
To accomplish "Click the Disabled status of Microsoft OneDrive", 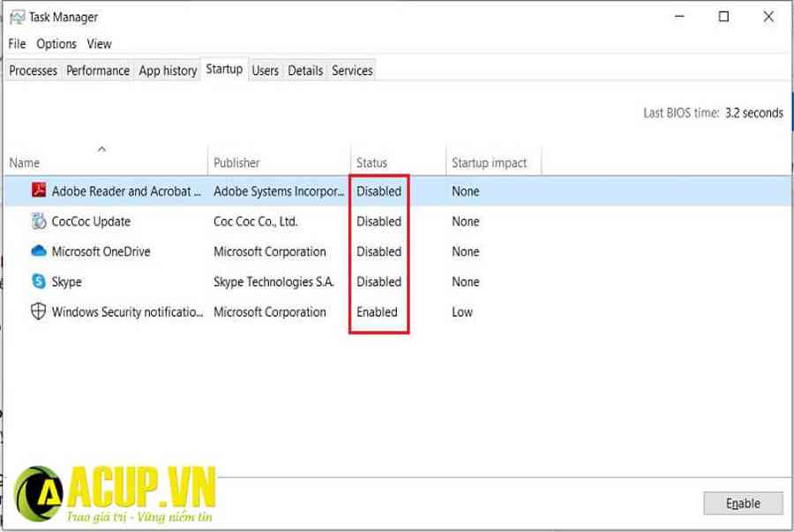I will pos(378,251).
